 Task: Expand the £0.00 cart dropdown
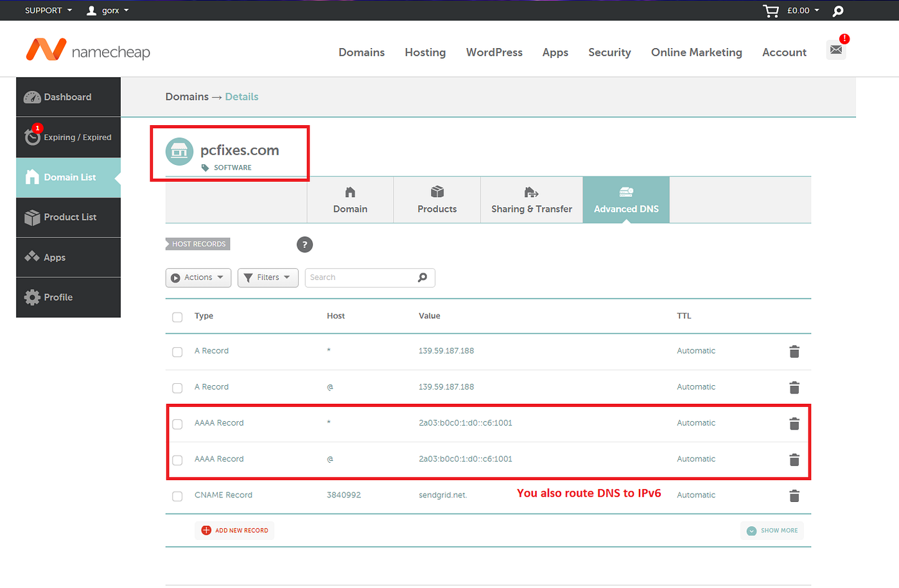(x=803, y=10)
